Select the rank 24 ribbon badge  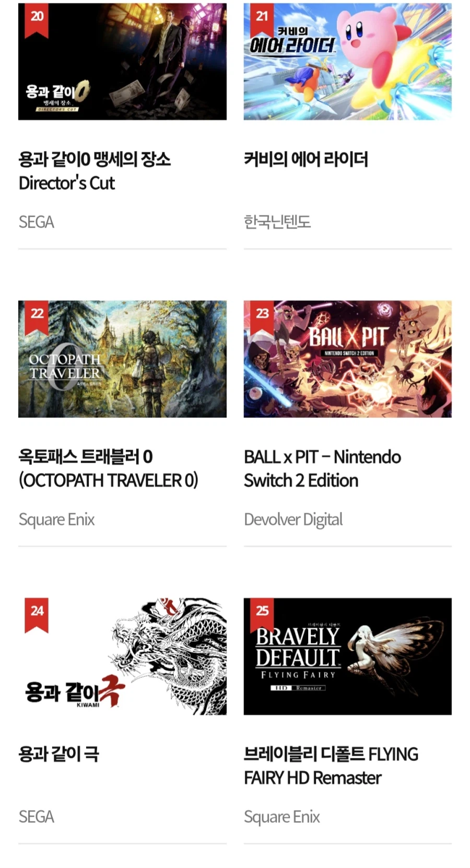[37, 615]
